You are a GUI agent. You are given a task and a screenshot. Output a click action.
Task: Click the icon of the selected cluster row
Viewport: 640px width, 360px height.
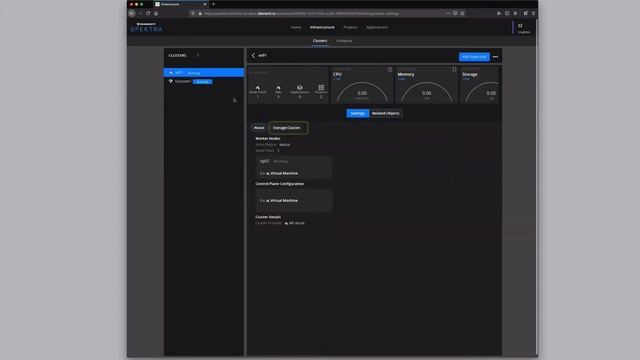tap(171, 73)
